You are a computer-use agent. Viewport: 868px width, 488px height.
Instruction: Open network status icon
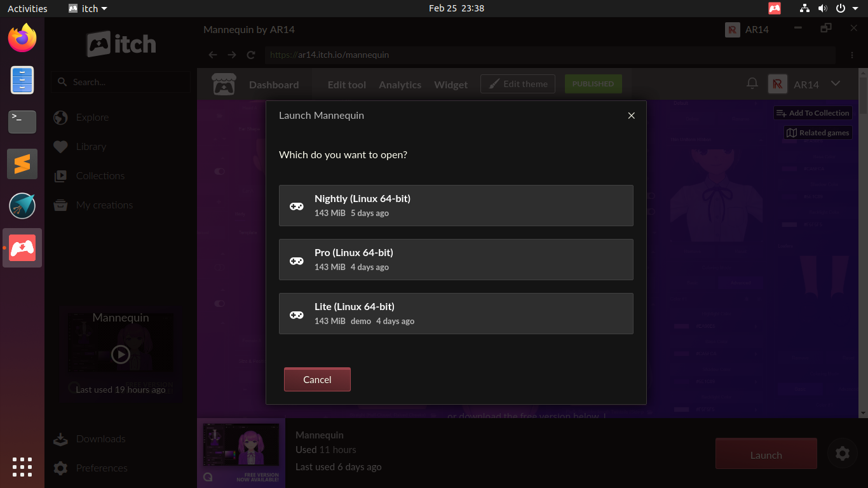pos(805,8)
